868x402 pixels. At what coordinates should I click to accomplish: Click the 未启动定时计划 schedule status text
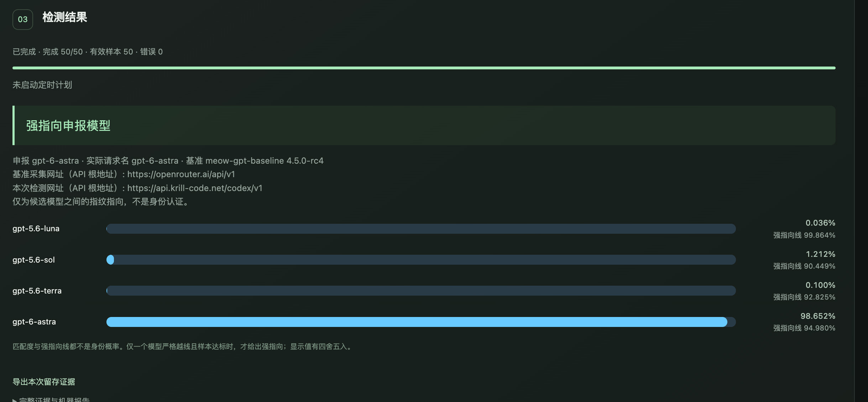42,85
